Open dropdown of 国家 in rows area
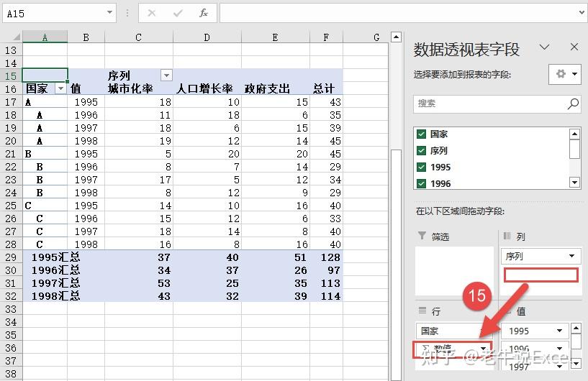588x381 pixels. coord(483,331)
